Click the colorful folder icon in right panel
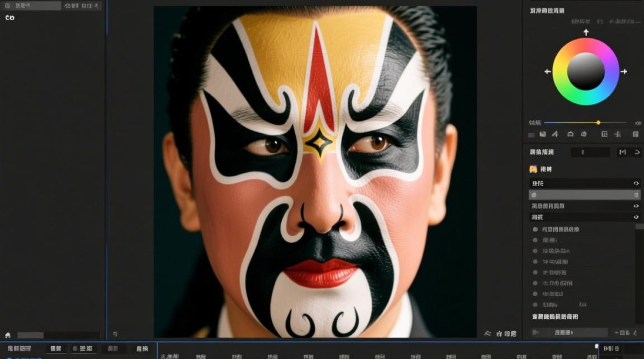The height and width of the screenshot is (359, 644). 533,169
